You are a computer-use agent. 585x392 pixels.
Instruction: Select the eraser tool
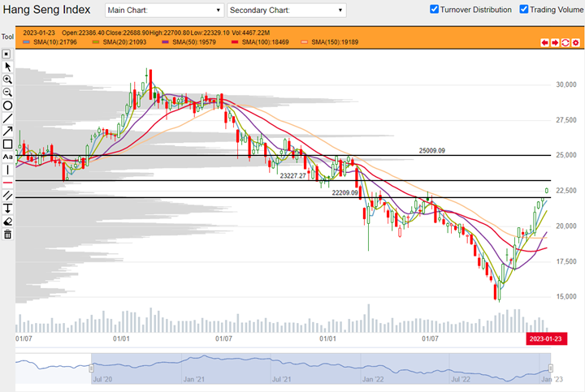pyautogui.click(x=7, y=222)
